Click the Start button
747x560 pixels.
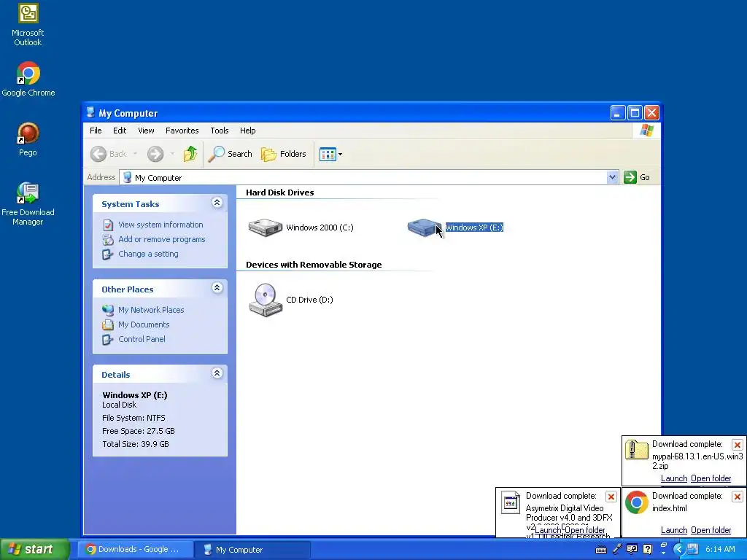click(34, 549)
